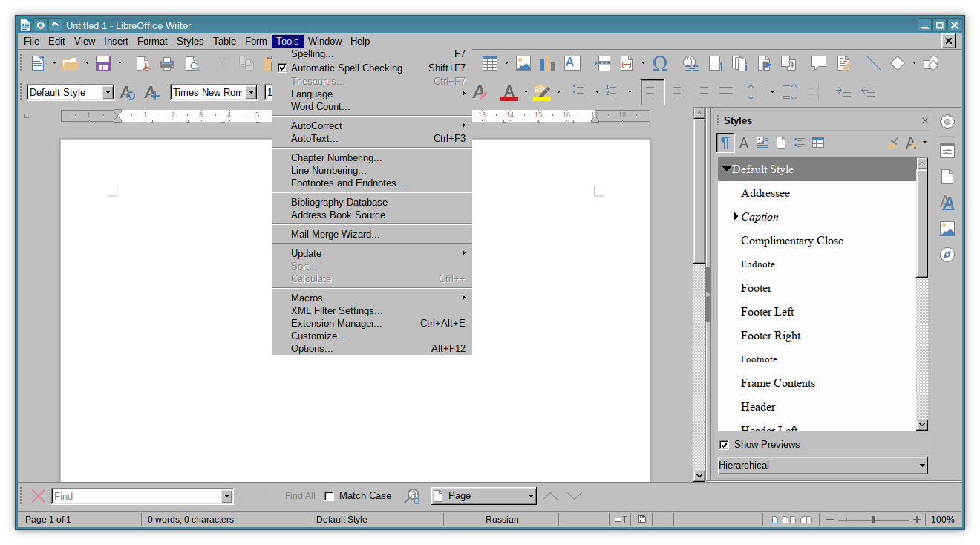Show Table Styles in Styles panel
This screenshot has width=980, height=545.
818,143
